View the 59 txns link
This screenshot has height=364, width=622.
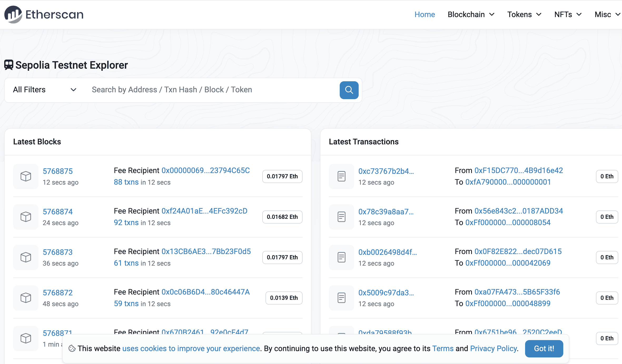point(126,304)
